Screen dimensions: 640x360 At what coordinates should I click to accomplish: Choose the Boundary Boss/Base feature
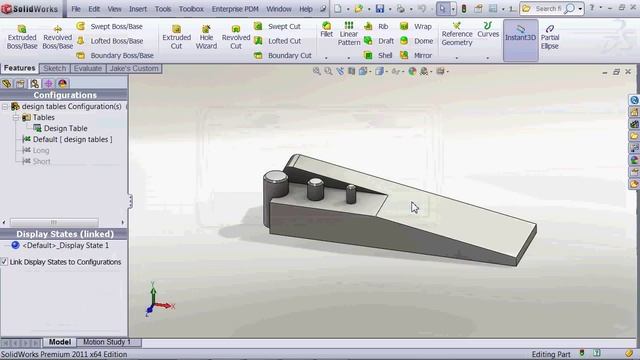pos(115,56)
